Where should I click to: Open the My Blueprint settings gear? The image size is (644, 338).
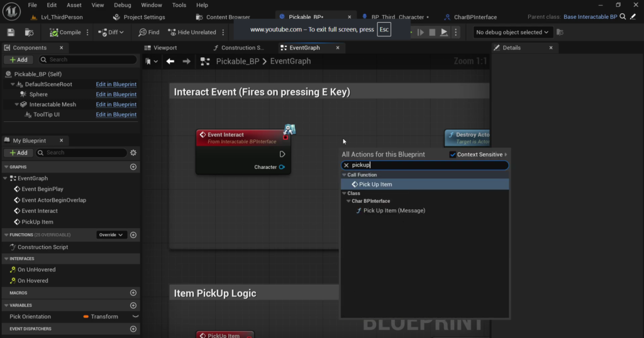[133, 153]
